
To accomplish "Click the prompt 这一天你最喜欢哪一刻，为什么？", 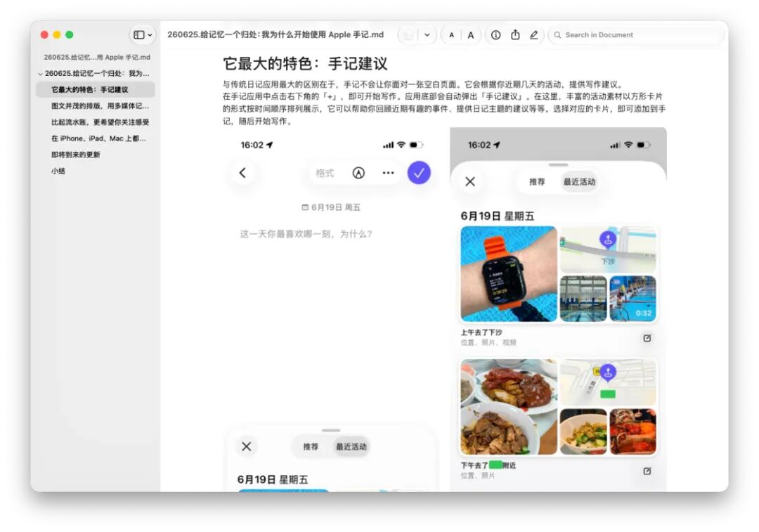I will click(306, 234).
